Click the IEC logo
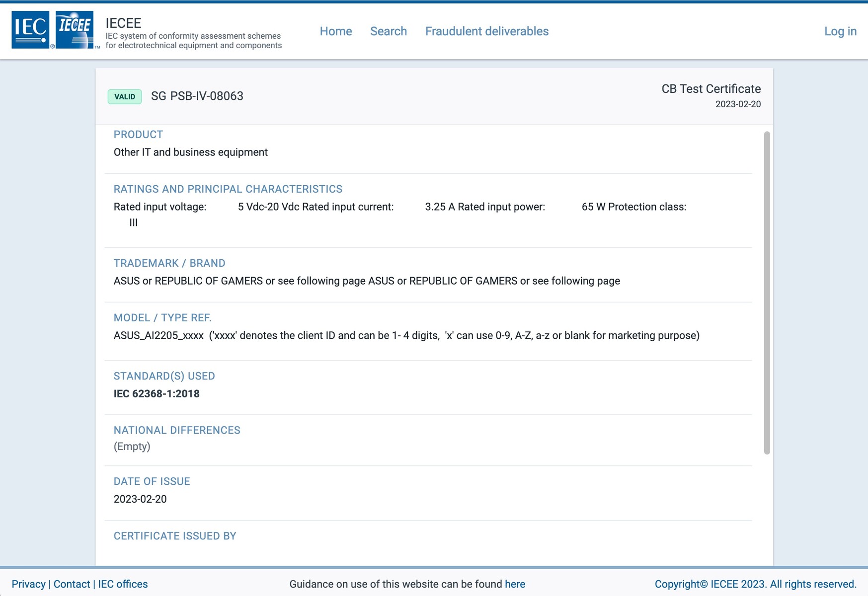Image resolution: width=868 pixels, height=596 pixels. coord(30,30)
